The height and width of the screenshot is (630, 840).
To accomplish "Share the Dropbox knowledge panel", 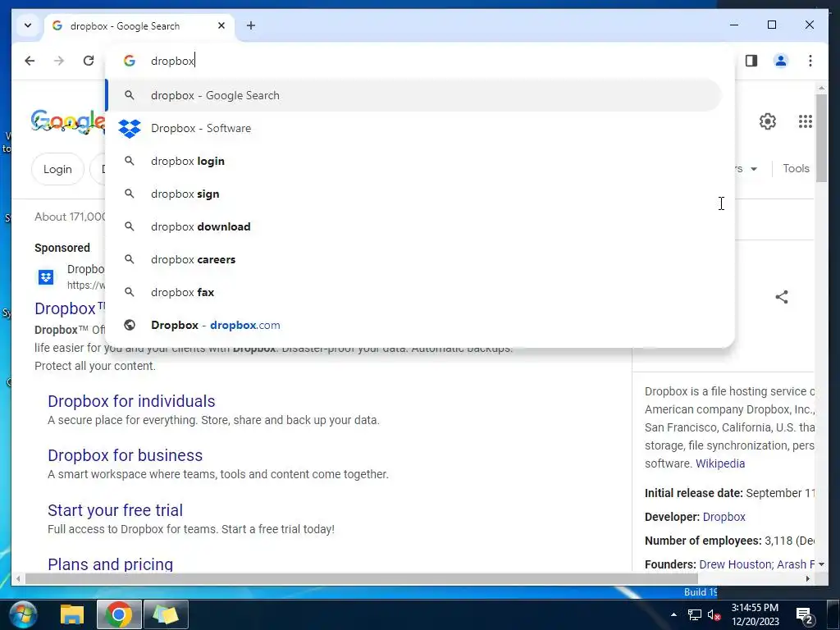I will pyautogui.click(x=782, y=297).
